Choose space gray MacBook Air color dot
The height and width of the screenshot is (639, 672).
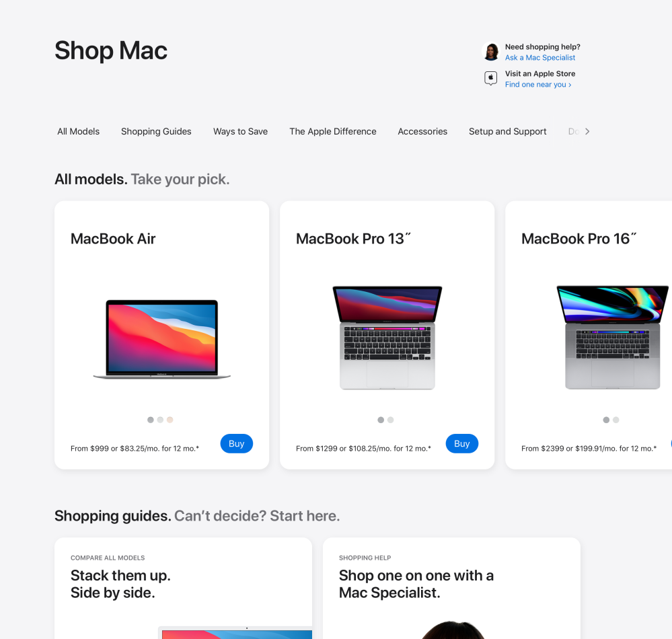[x=151, y=420]
